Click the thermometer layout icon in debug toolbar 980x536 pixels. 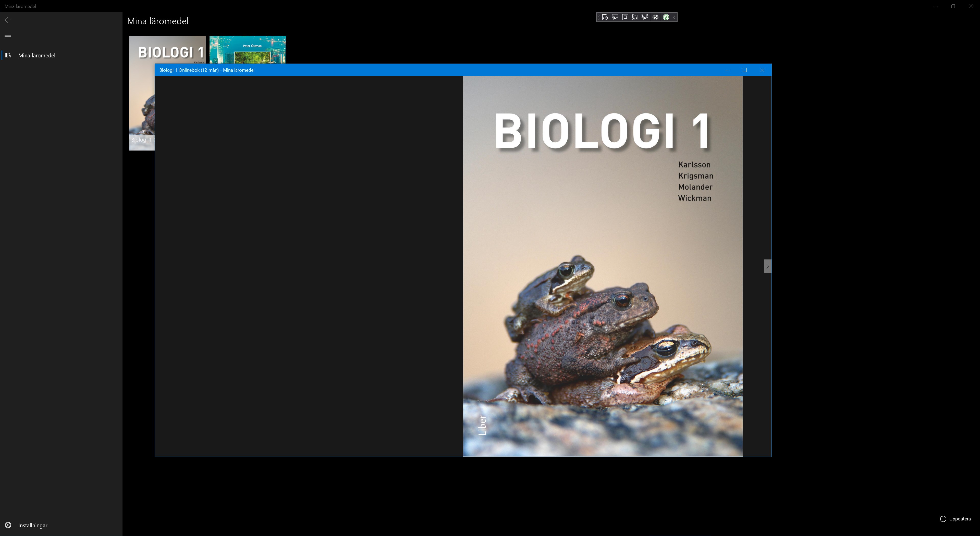pyautogui.click(x=635, y=17)
